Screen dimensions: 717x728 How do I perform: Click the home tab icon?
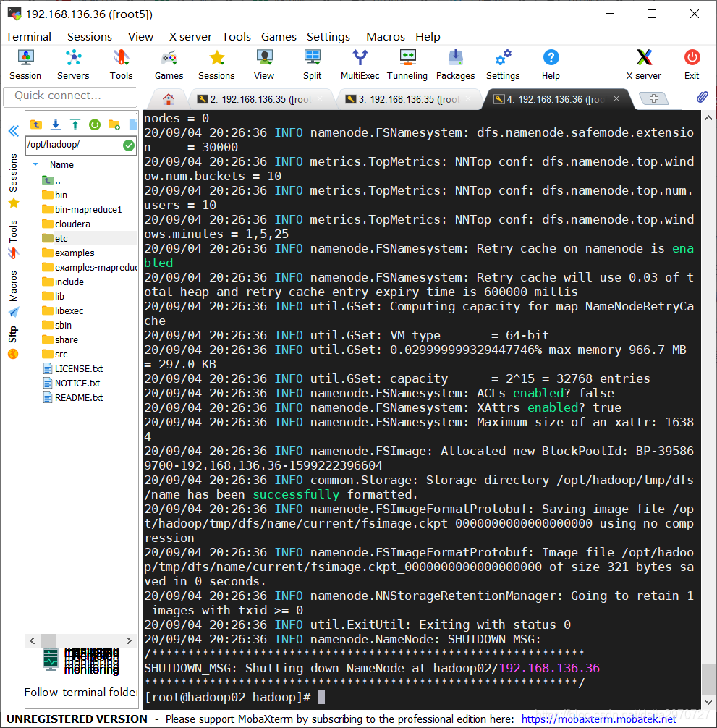pos(169,99)
